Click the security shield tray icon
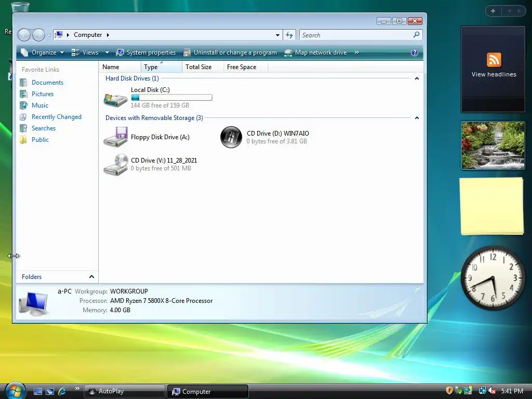This screenshot has height=399, width=532. click(449, 391)
